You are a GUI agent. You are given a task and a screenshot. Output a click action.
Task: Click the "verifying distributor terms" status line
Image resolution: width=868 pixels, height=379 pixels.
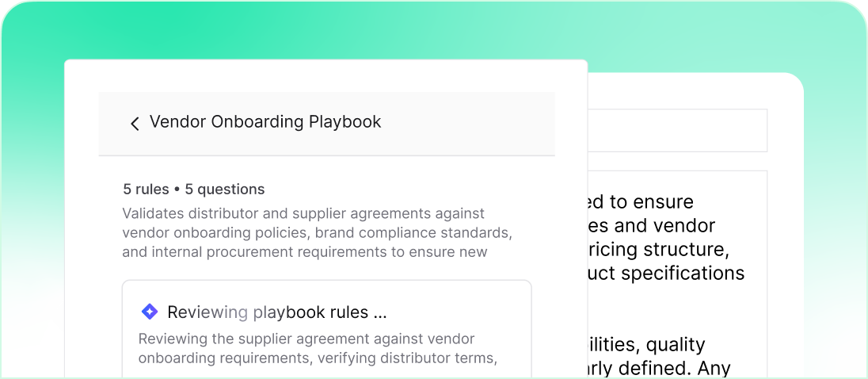pyautogui.click(x=318, y=358)
